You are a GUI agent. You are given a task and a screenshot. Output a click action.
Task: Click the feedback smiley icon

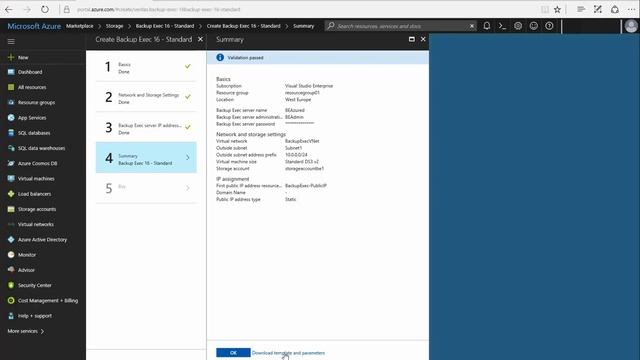pyautogui.click(x=533, y=26)
